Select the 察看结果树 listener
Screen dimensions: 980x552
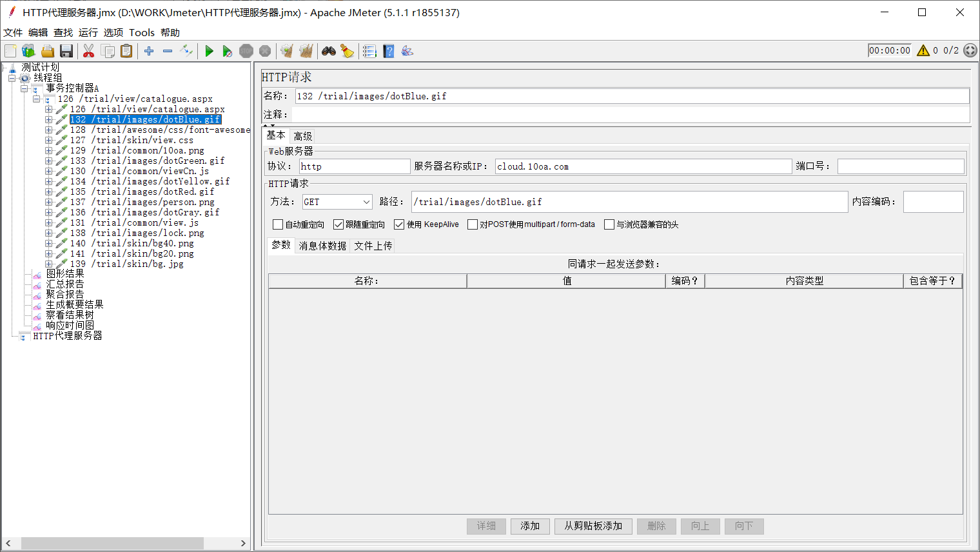tap(70, 315)
